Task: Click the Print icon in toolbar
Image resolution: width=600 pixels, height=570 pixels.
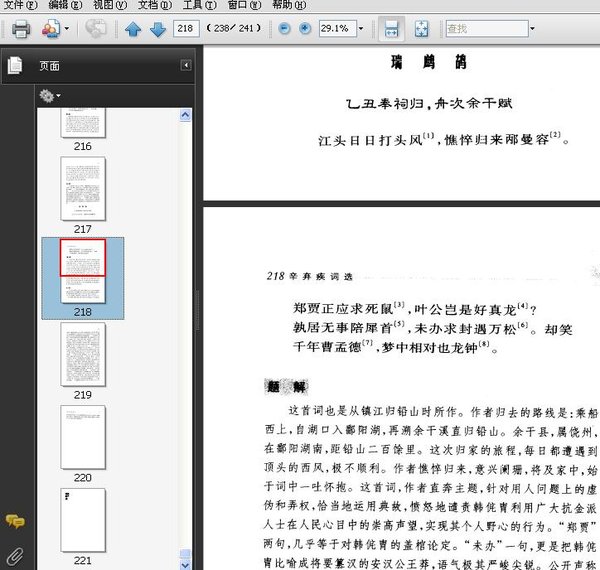Action: 20,29
